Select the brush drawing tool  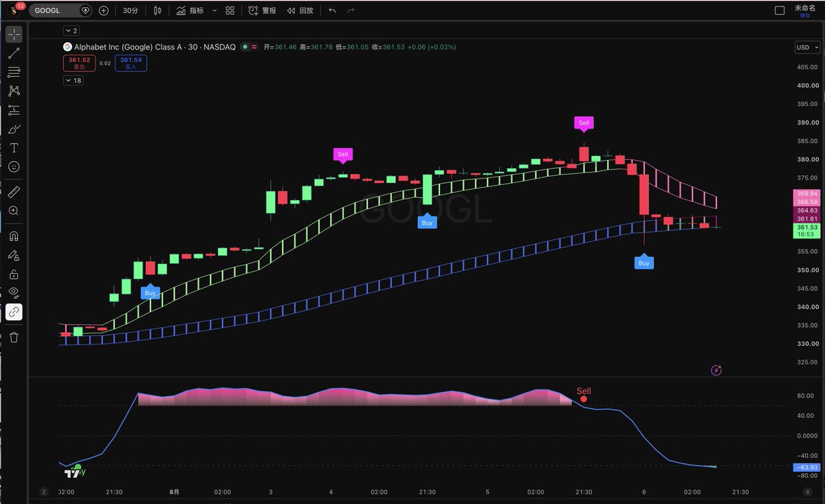pyautogui.click(x=14, y=129)
